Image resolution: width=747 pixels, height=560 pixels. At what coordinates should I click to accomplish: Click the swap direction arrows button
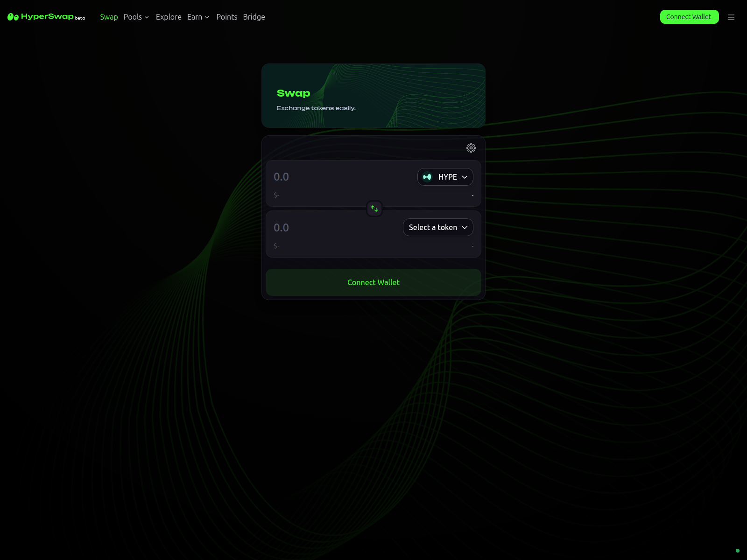pyautogui.click(x=374, y=209)
